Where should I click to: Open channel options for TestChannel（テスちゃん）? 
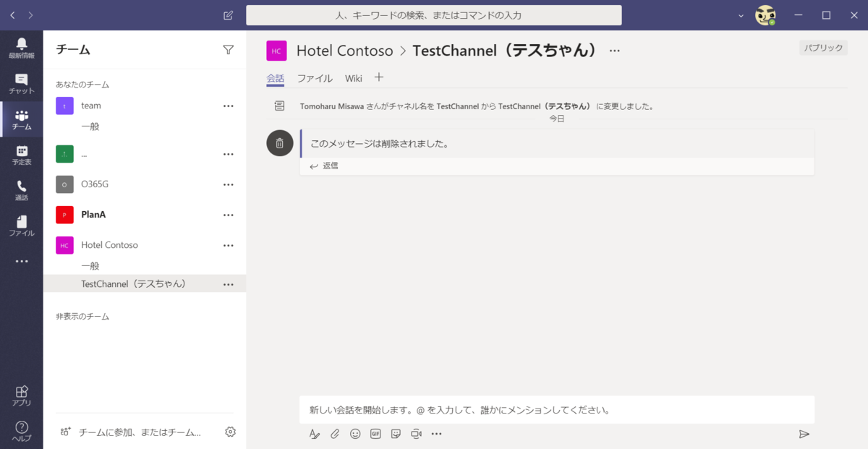pyautogui.click(x=229, y=283)
